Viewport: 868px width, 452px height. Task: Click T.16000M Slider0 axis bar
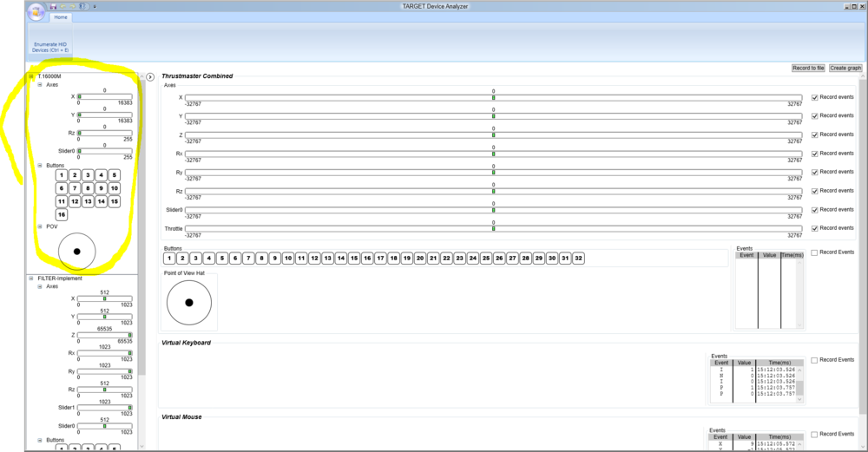pyautogui.click(x=105, y=151)
